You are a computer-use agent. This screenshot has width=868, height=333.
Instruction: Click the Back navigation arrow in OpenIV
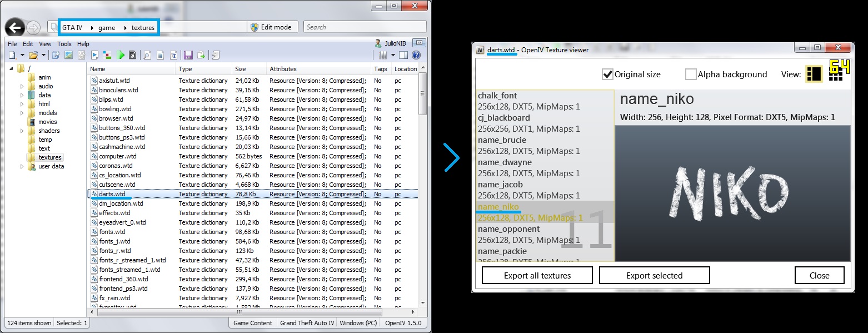point(15,27)
